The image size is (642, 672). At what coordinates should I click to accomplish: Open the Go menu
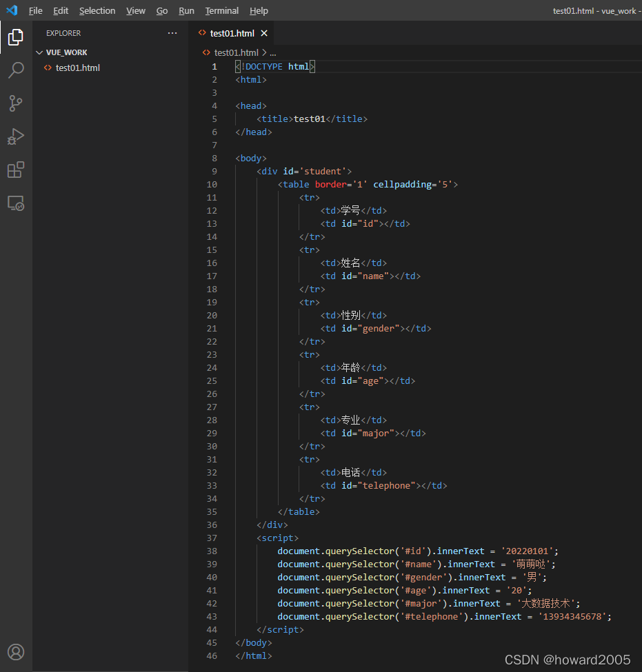point(161,11)
